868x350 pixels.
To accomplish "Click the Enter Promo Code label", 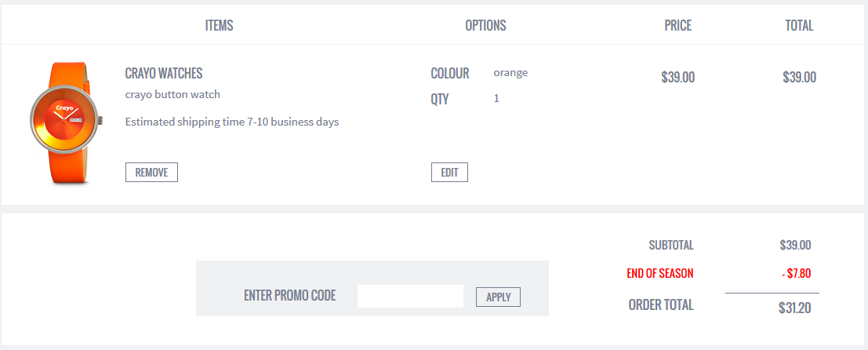I will point(290,296).
